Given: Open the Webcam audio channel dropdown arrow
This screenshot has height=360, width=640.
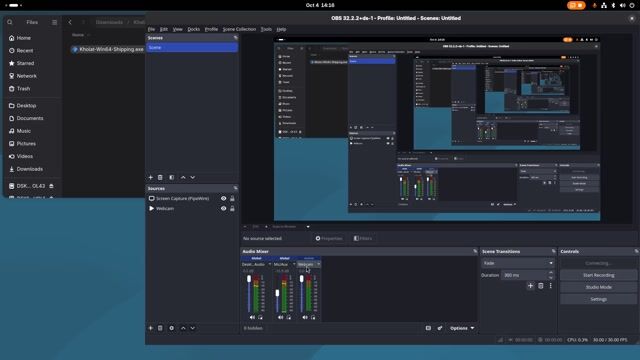Looking at the screenshot, I should coord(319,264).
